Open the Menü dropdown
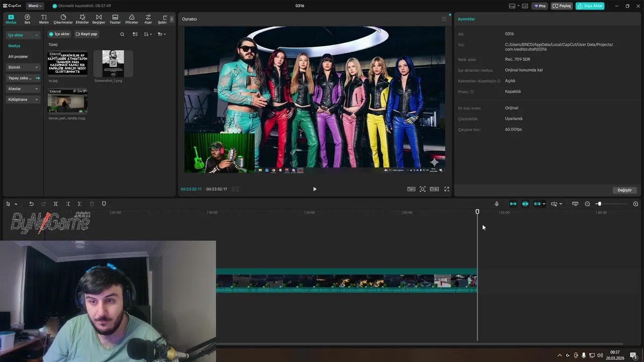The height and width of the screenshot is (362, 644). coord(35,6)
